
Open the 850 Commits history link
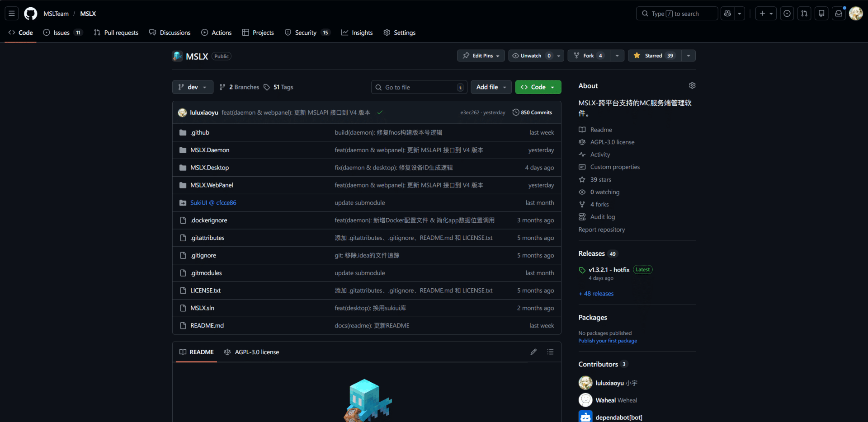point(532,113)
